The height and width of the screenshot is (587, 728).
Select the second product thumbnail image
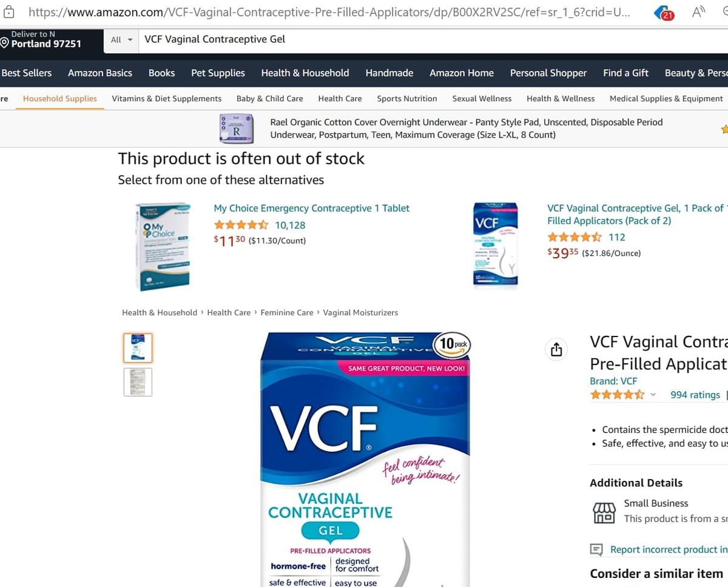point(138,382)
